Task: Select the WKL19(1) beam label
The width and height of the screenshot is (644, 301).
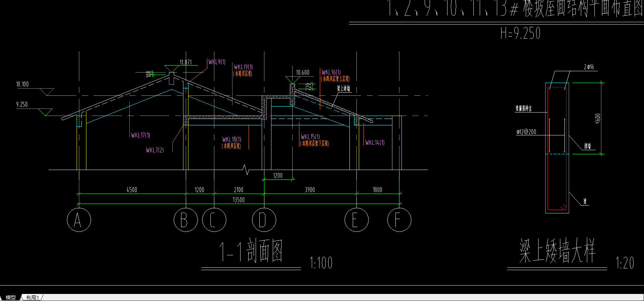Action: pos(243,67)
